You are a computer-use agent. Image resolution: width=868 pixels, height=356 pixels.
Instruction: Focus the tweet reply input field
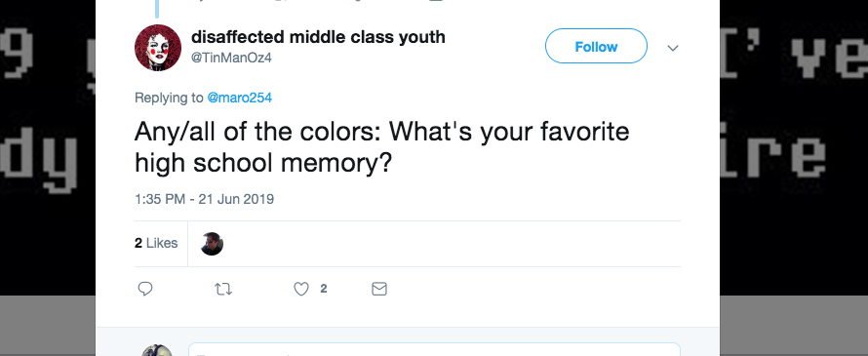pyautogui.click(x=434, y=349)
